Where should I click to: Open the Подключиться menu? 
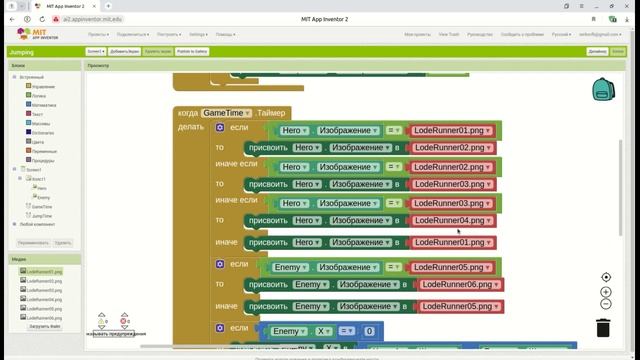tap(133, 35)
